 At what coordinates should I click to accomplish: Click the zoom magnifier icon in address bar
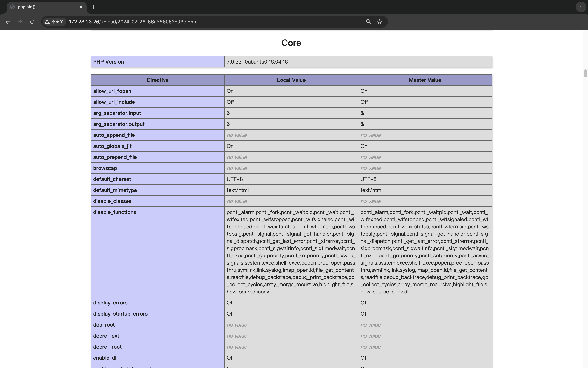368,22
